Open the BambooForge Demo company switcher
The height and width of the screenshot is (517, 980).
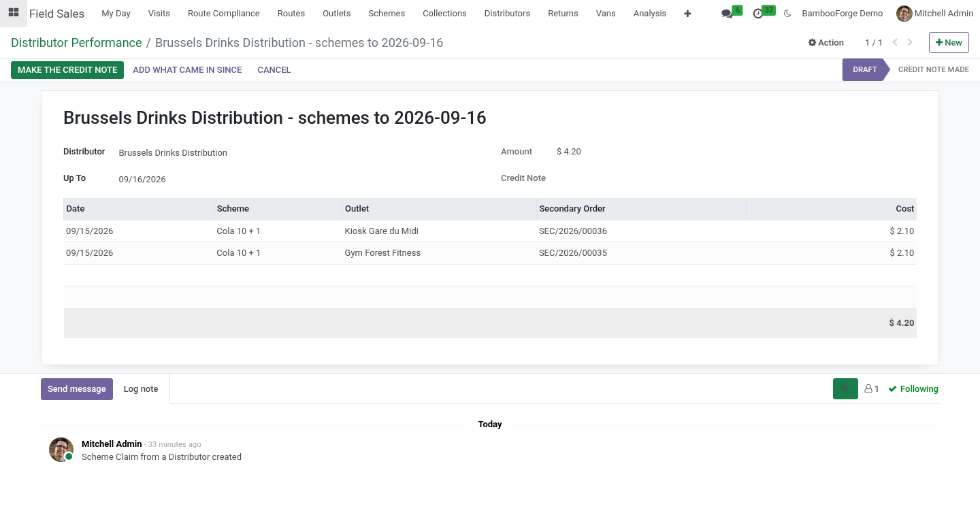point(843,14)
